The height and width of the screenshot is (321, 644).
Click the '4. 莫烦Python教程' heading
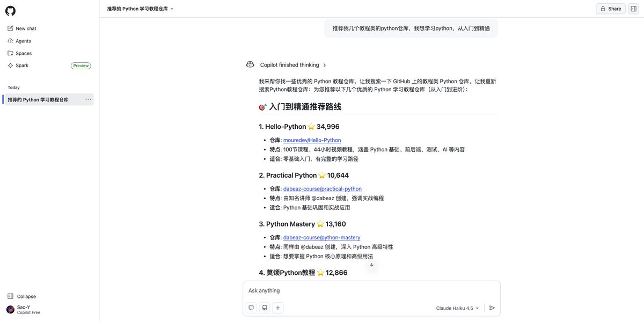303,273
